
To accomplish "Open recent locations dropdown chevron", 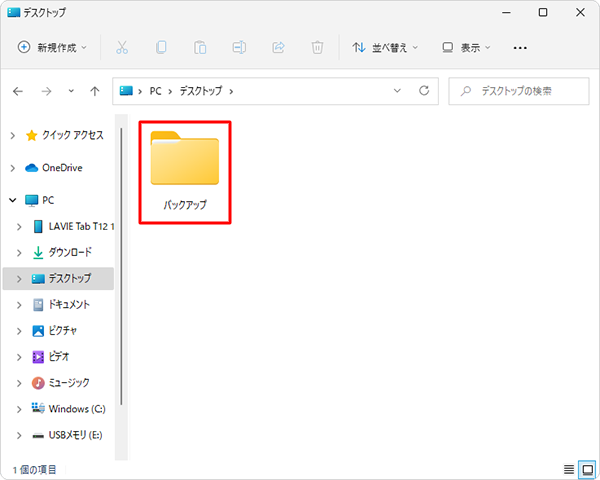I will pos(71,91).
